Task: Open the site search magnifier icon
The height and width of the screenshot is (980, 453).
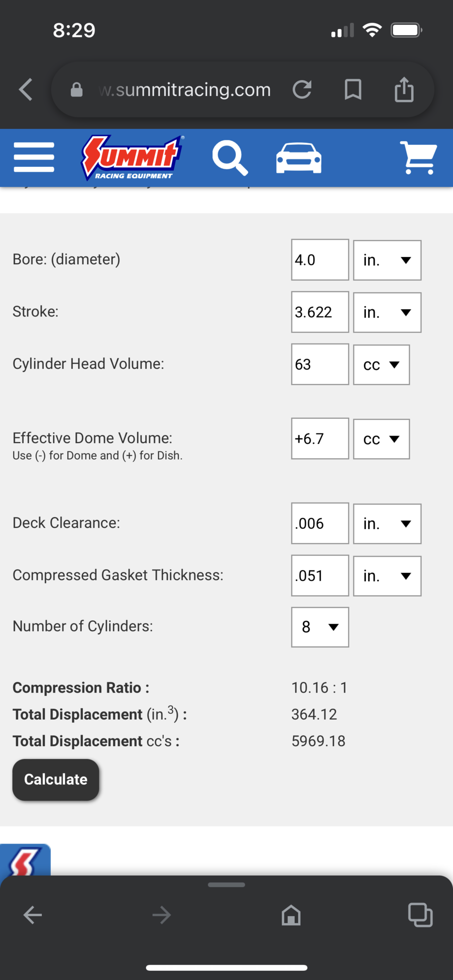Action: tap(230, 158)
